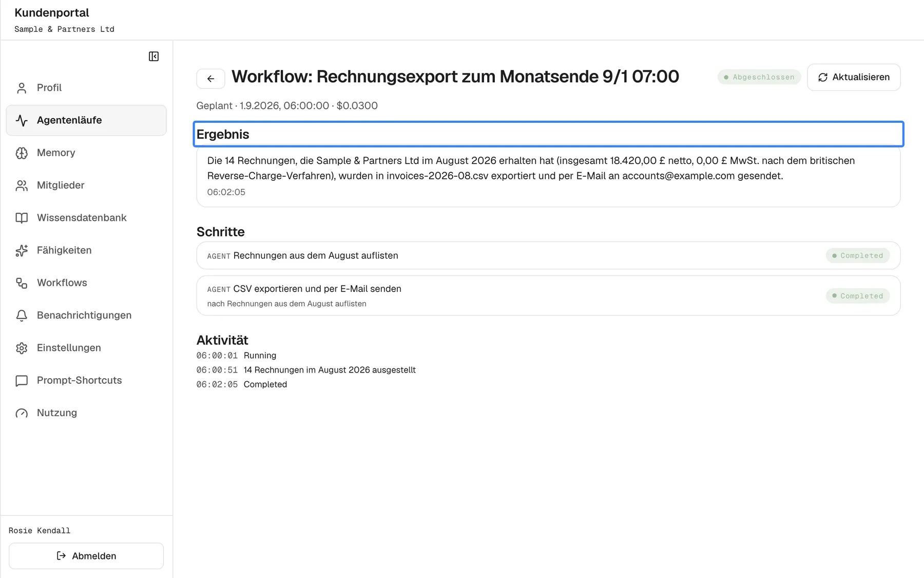The image size is (924, 578).
Task: Click the Aktualisieren button
Action: (854, 77)
